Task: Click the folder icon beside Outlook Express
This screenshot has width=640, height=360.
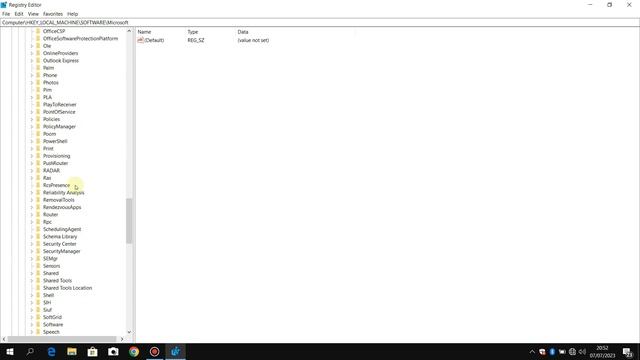Action: point(38,60)
